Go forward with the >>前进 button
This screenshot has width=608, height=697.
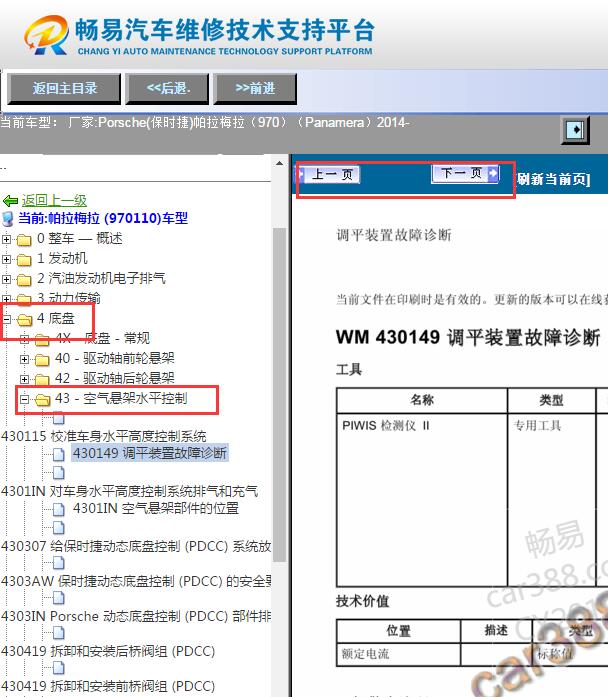pyautogui.click(x=255, y=88)
